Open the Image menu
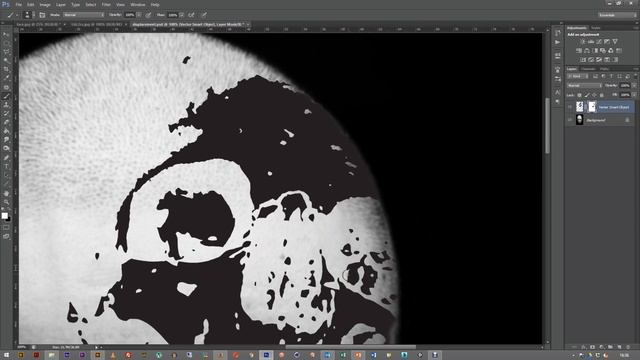This screenshot has width=640, height=360. click(45, 4)
